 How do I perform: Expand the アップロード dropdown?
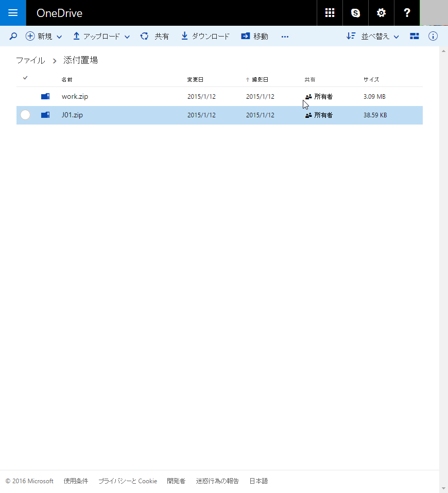click(x=127, y=37)
